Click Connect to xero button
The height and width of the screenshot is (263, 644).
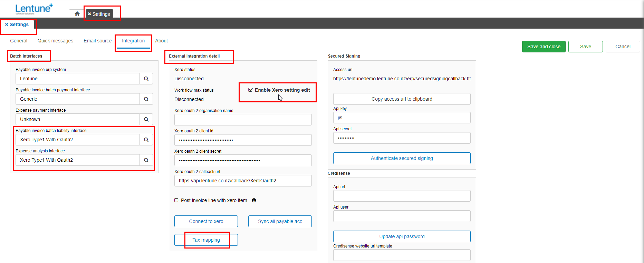click(x=206, y=221)
